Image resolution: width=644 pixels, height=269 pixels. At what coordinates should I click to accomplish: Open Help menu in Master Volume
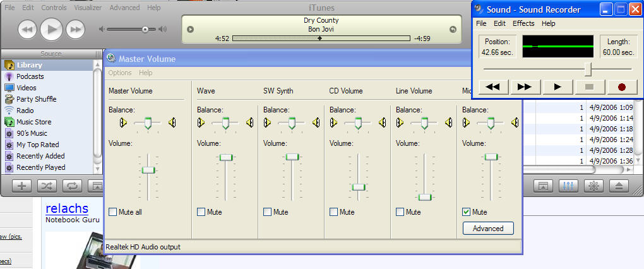pos(145,73)
